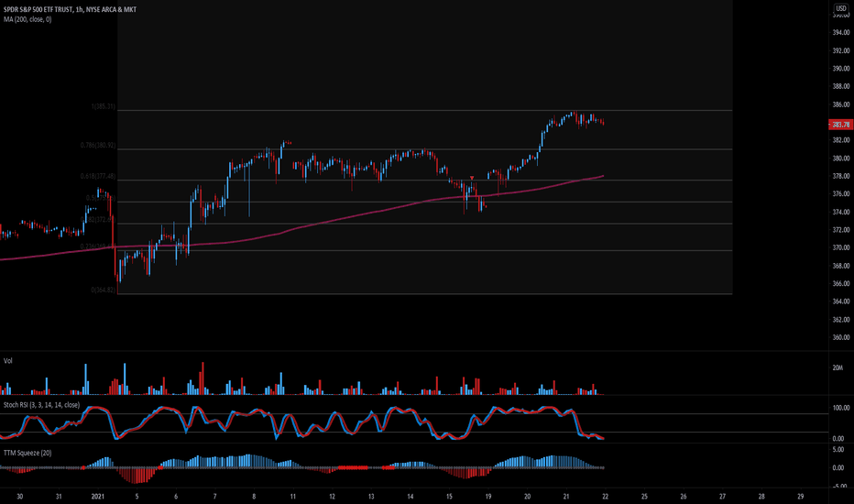Click the 100.00 Stoch RSI scale label
Screen dimensions: 854x504
840,408
